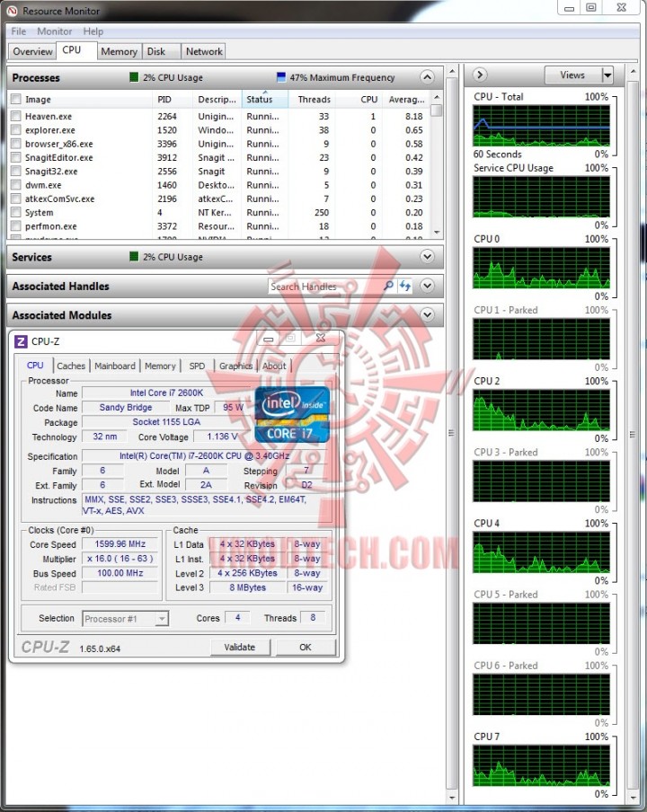
Task: Click the Views button
Action: (573, 75)
